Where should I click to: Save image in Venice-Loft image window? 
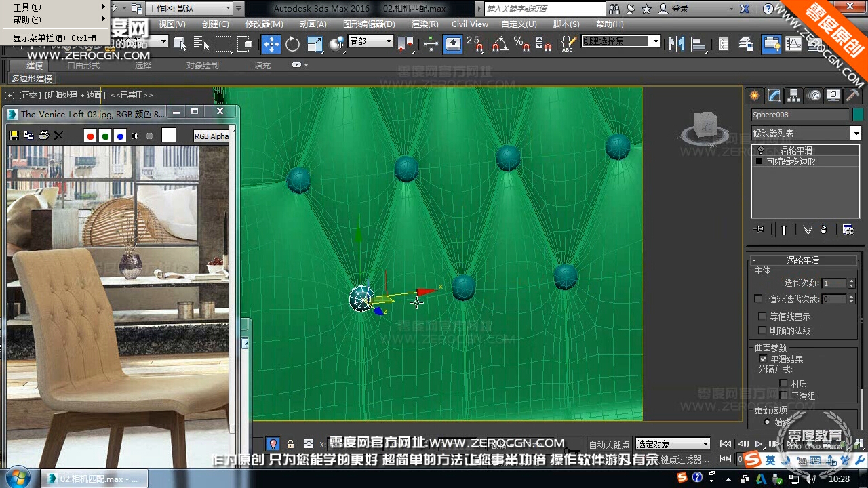(14, 136)
